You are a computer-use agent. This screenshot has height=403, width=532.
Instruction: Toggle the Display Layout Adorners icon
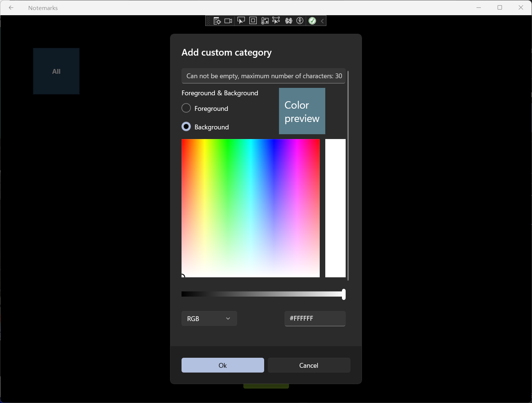(x=253, y=21)
